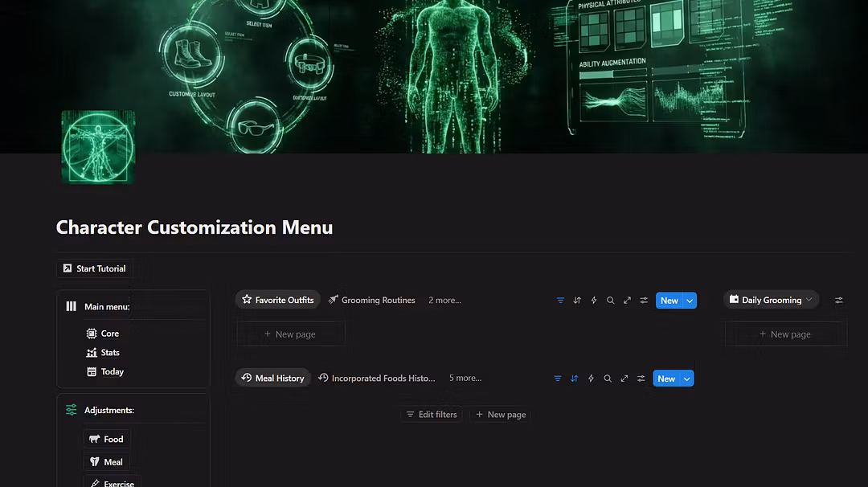The image size is (868, 487).
Task: Open view settings icon in Meal History toolbar
Action: tap(641, 378)
